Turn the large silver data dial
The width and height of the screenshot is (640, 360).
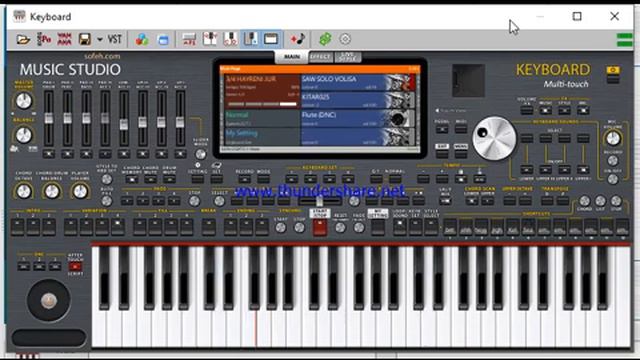(x=494, y=138)
